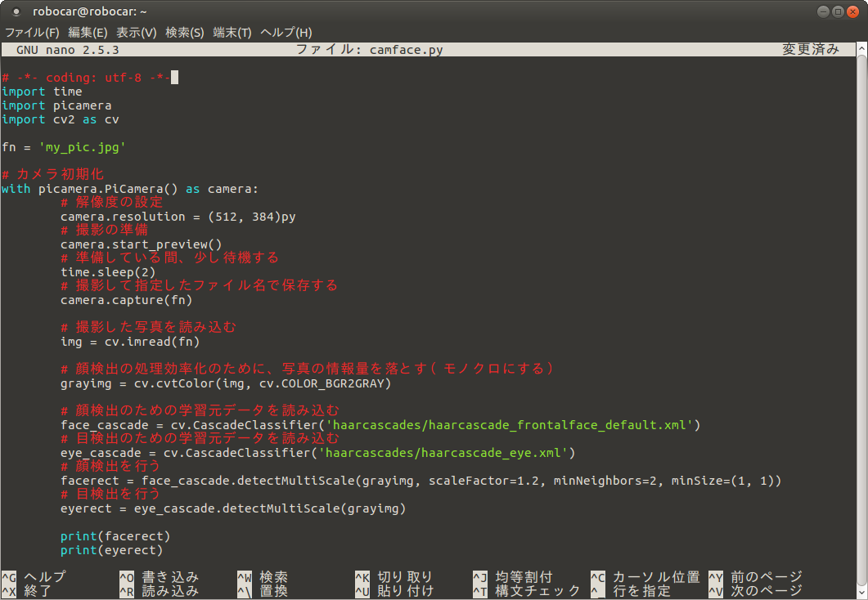Open the 検索(S) menu

[184, 33]
